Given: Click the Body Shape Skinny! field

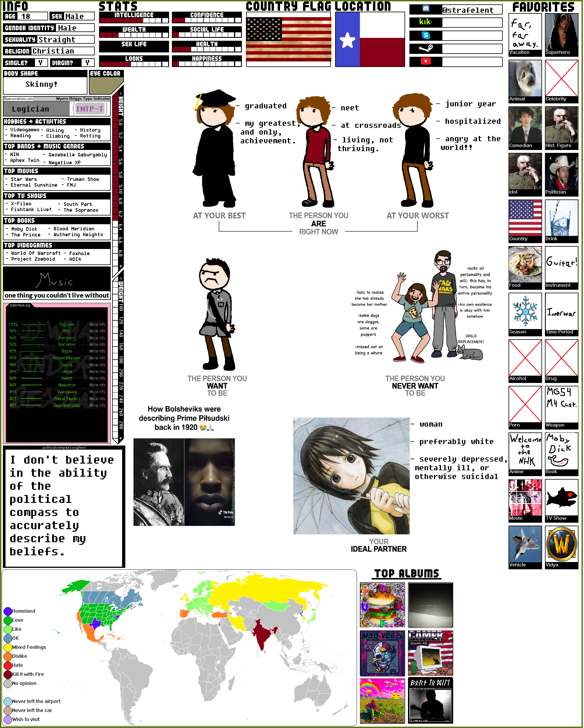Looking at the screenshot, I should coord(45,85).
